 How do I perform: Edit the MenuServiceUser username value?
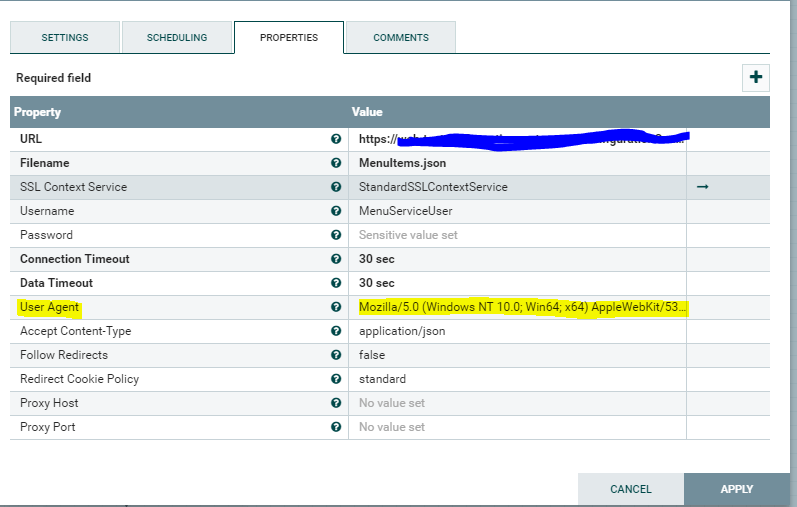[x=517, y=211]
